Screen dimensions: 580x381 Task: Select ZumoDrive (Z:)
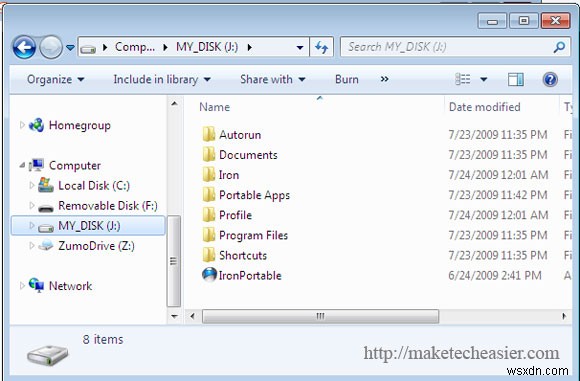[x=96, y=246]
